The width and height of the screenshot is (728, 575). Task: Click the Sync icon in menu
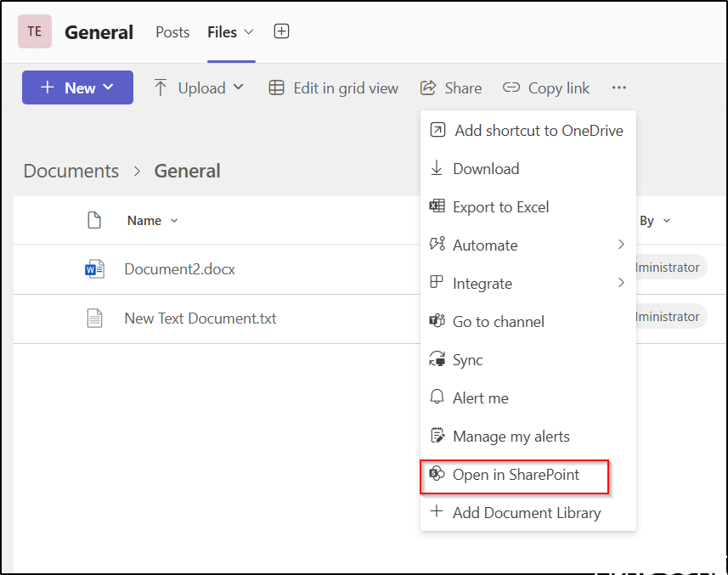point(437,359)
